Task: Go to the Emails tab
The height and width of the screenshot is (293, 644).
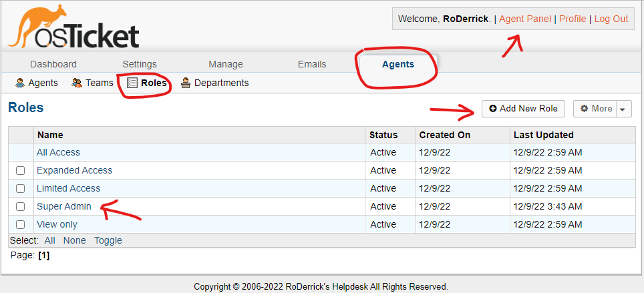Action: (x=312, y=65)
